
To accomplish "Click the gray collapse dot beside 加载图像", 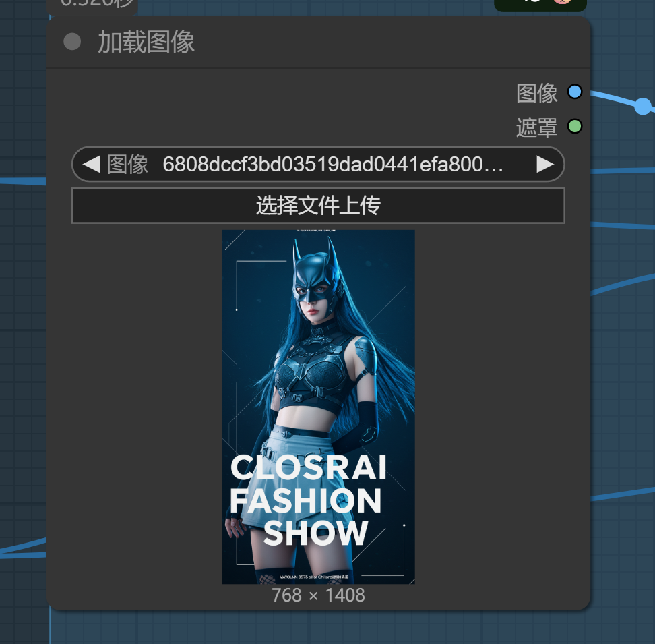I will pyautogui.click(x=72, y=42).
